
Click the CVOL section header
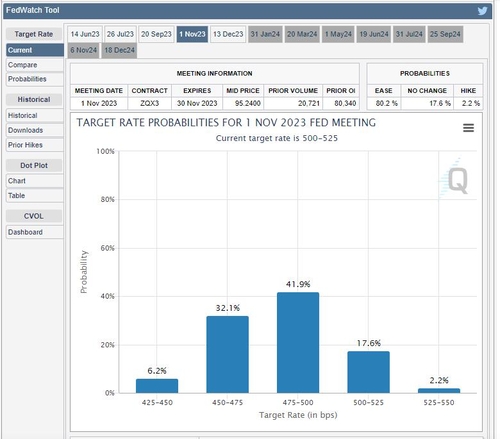click(x=34, y=216)
